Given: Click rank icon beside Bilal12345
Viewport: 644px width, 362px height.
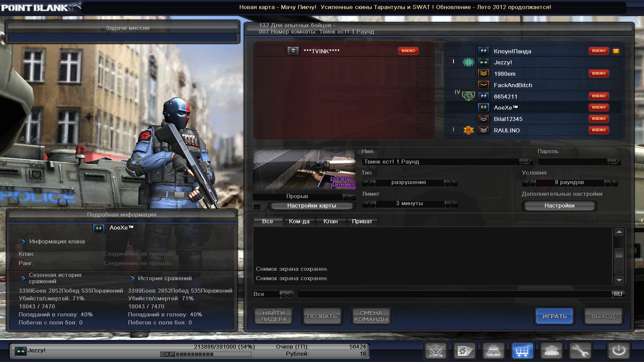Looking at the screenshot, I should tap(483, 119).
